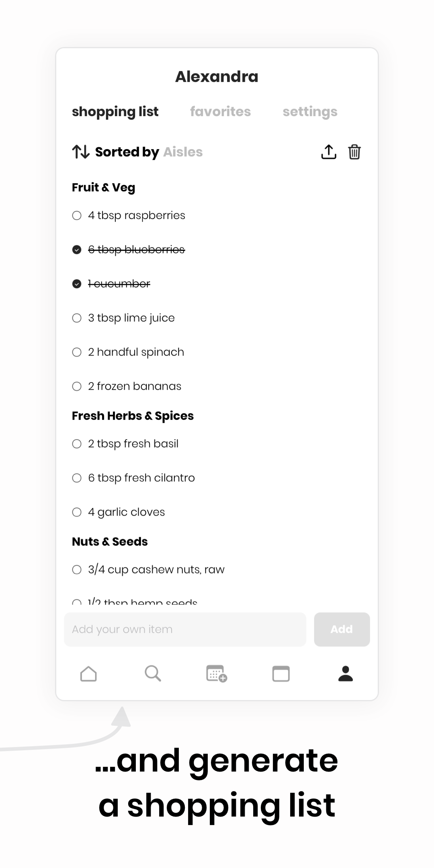Screen dimensions: 434x868
Task: Open the search magnifier icon
Action: pos(153,674)
